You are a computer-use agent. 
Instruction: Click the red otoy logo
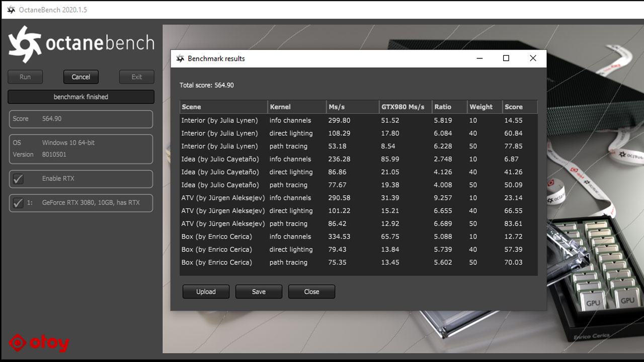click(39, 343)
